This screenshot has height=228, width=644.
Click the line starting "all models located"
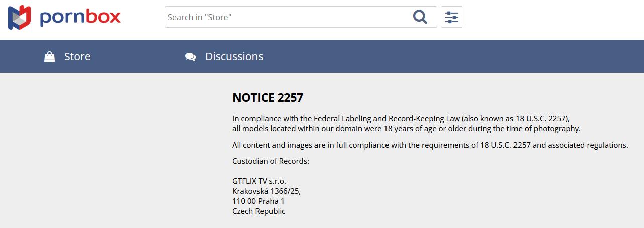point(406,128)
